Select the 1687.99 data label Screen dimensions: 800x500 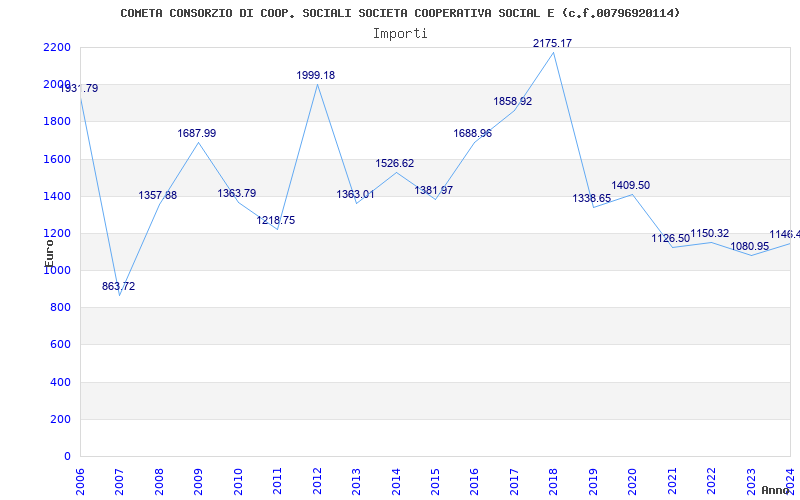pyautogui.click(x=197, y=134)
